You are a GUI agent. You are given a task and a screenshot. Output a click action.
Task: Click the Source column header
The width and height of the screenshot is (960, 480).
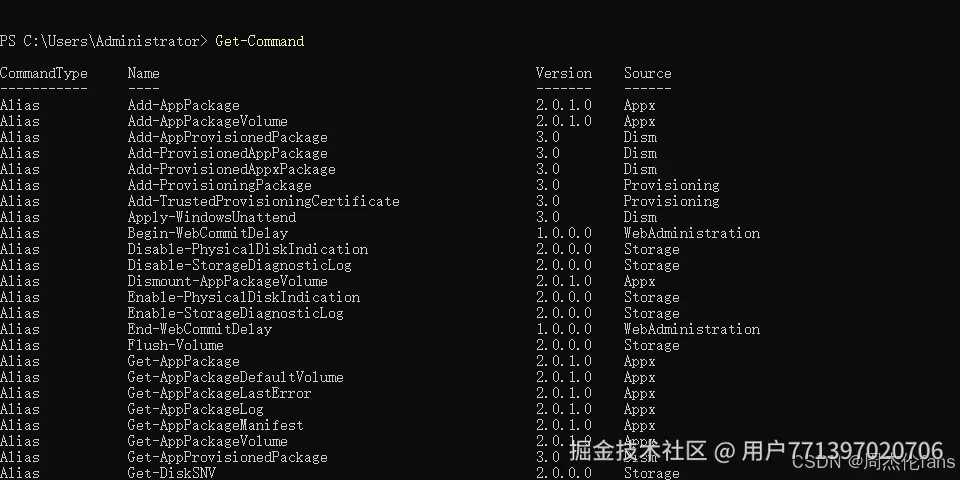click(647, 73)
